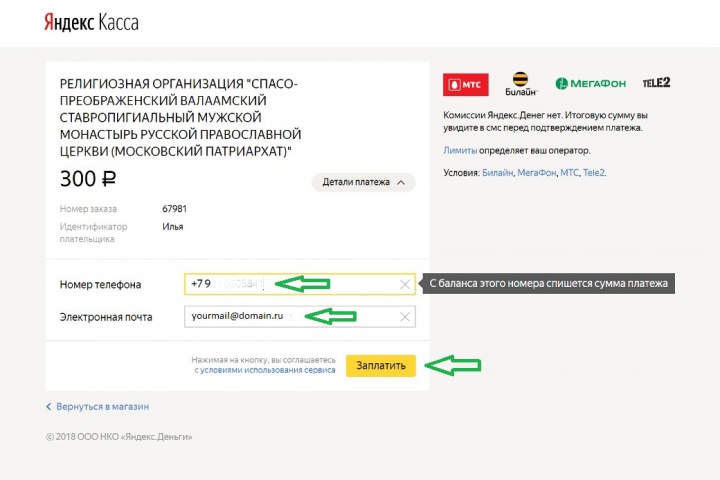The height and width of the screenshot is (480, 720).
Task: Click the Яндекс Касса logo
Action: (x=91, y=23)
